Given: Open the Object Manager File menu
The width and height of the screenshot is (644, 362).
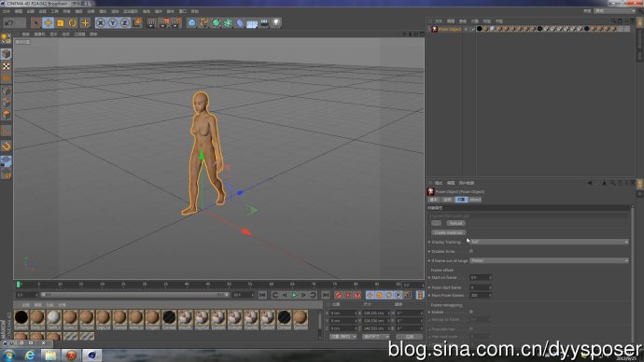Looking at the screenshot, I should [439, 21].
